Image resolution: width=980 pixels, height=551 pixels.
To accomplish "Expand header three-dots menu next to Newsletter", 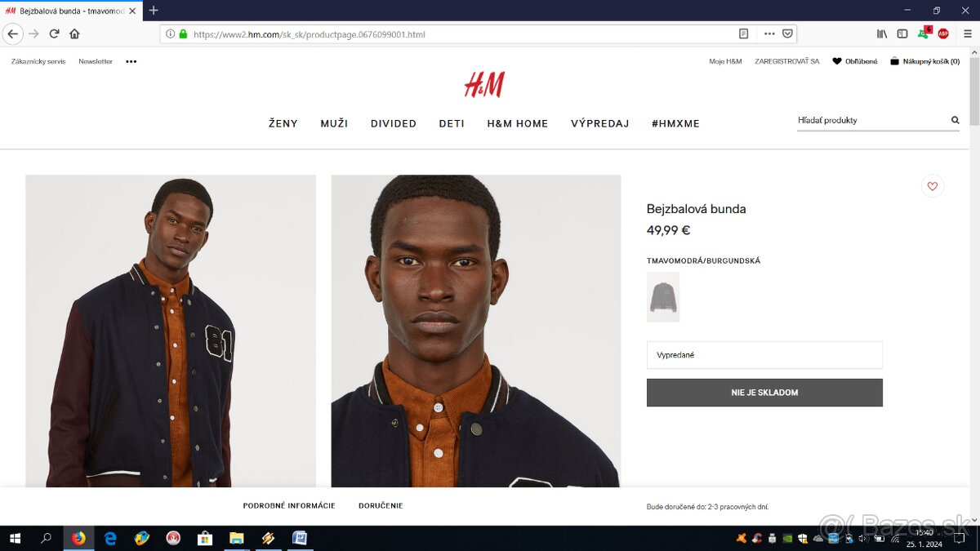I will pos(131,61).
